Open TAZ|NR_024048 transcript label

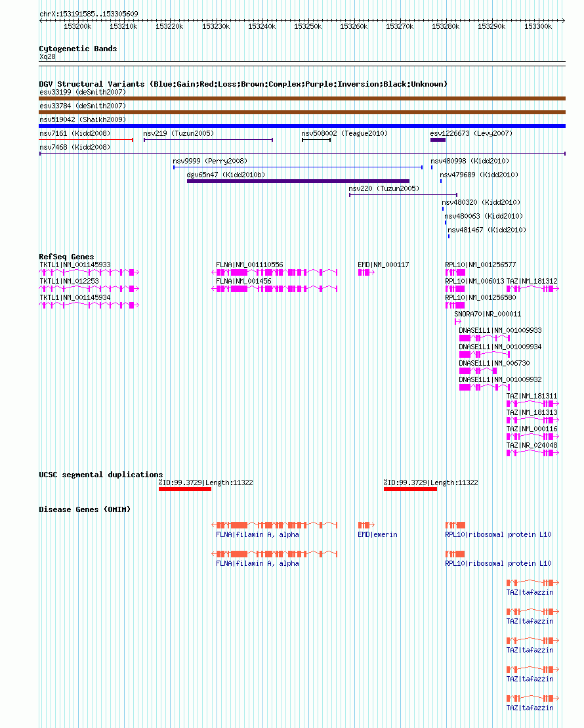pyautogui.click(x=532, y=445)
